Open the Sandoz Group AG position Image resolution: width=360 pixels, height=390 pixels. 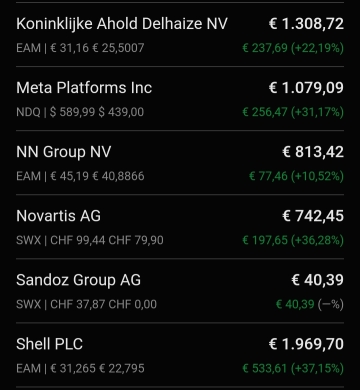click(x=180, y=291)
